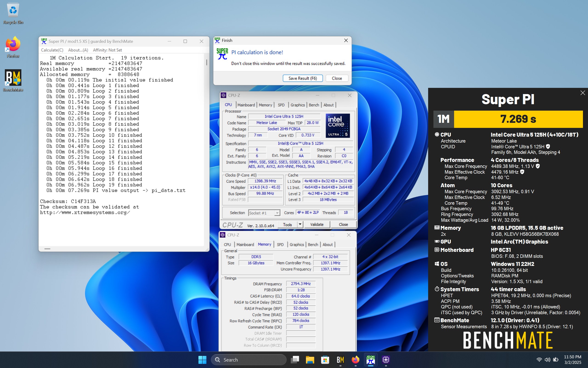Open the Recycle Bin desktop icon

13,13
